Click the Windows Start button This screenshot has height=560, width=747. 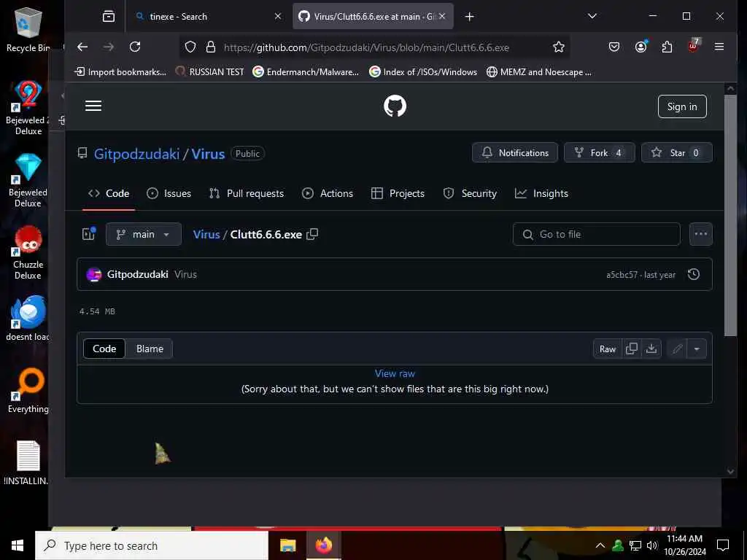coord(18,545)
